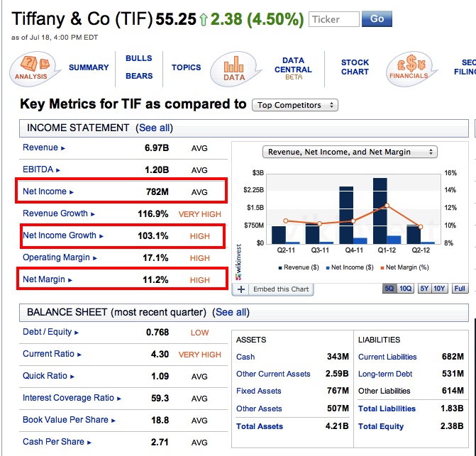Open the Quick Ratio metric link
This screenshot has width=476, height=456.
(45, 376)
